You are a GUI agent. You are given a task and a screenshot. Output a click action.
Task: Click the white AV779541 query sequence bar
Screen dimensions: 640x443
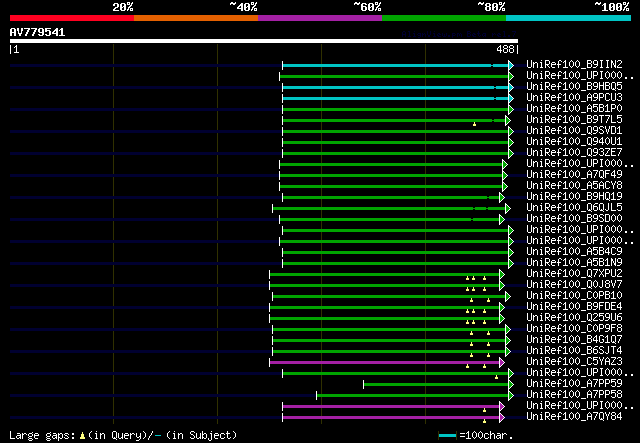pos(264,41)
